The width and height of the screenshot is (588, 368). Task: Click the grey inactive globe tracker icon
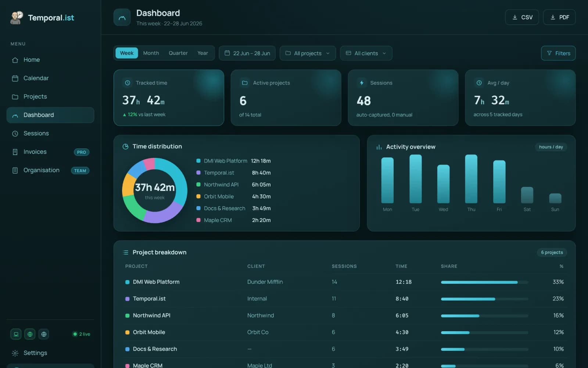pyautogui.click(x=44, y=334)
